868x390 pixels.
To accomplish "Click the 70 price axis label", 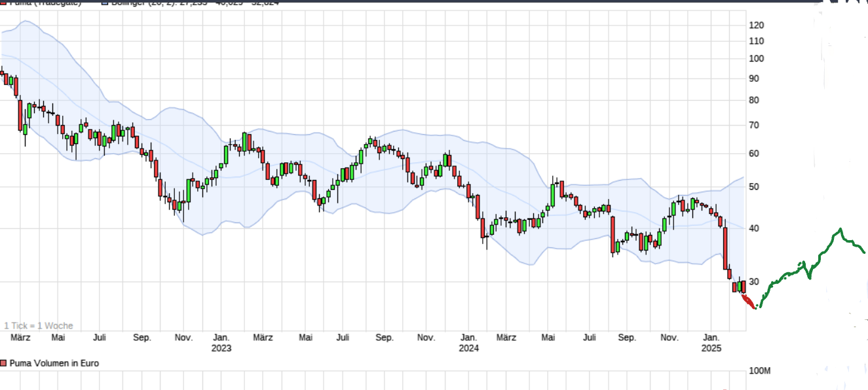I will point(753,125).
